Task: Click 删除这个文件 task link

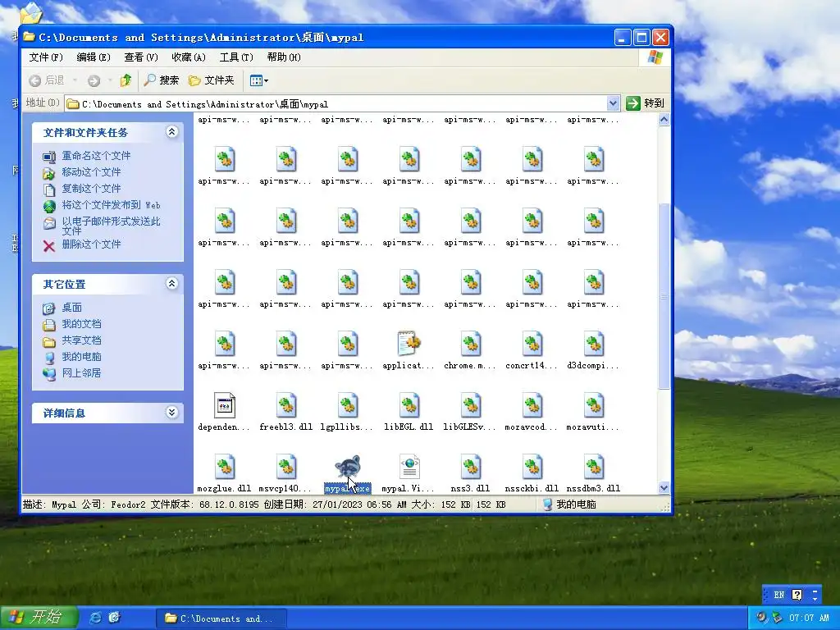Action: (91, 244)
